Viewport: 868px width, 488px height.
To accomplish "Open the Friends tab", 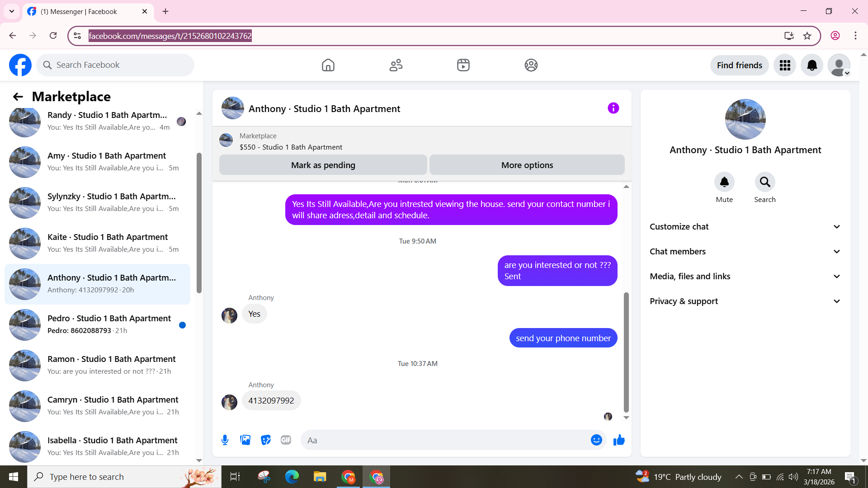I will click(396, 66).
